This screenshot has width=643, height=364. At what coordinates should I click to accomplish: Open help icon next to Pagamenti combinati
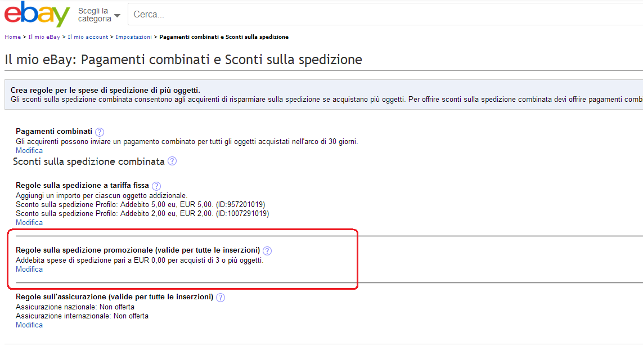[x=99, y=132]
